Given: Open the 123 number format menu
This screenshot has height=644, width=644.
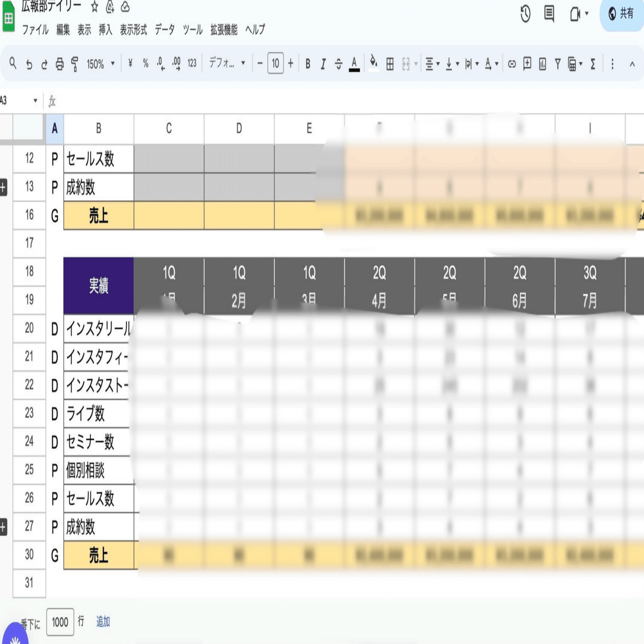Looking at the screenshot, I should tap(192, 63).
